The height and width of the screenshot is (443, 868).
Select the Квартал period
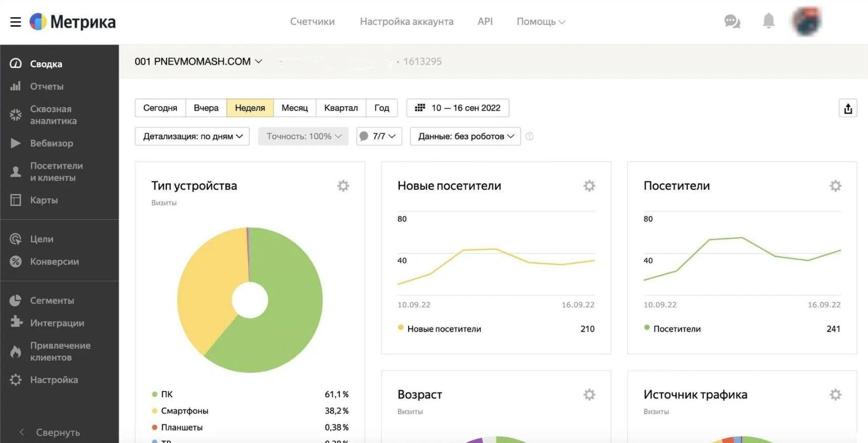341,108
